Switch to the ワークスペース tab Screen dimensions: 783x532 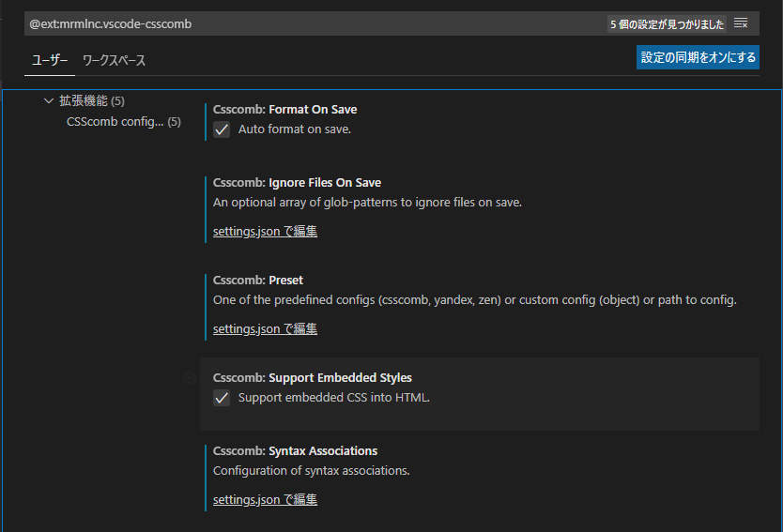(114, 60)
